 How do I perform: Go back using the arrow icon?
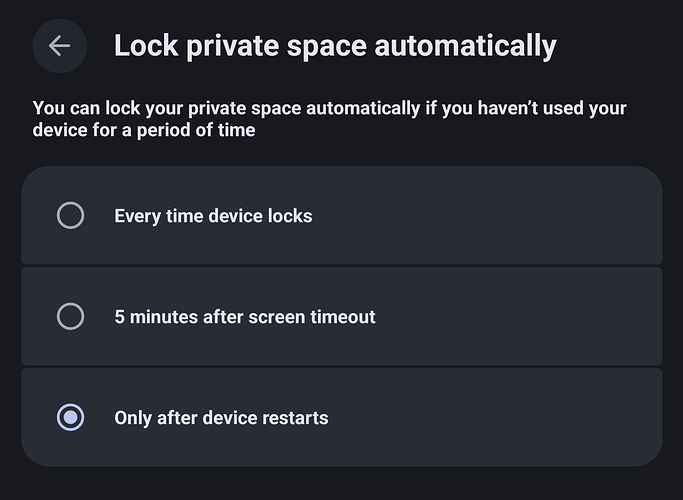[x=59, y=46]
